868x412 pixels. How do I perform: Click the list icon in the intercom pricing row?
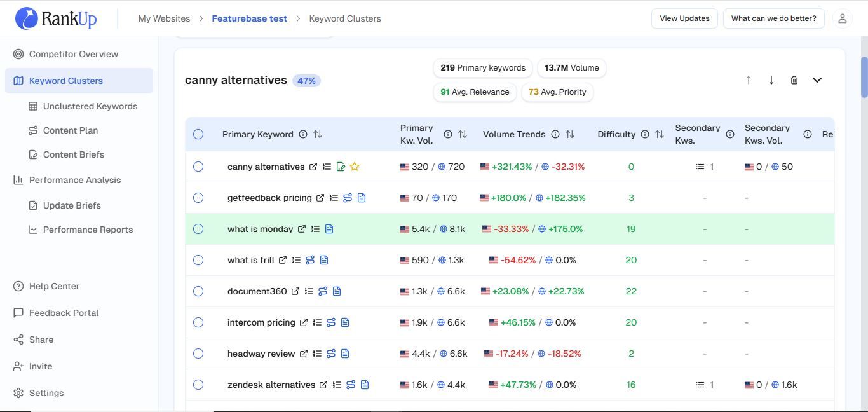(x=317, y=322)
